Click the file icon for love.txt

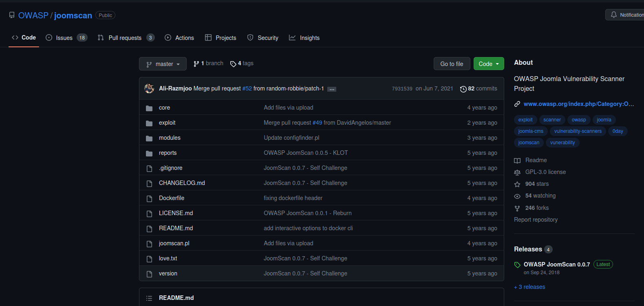[149, 259]
